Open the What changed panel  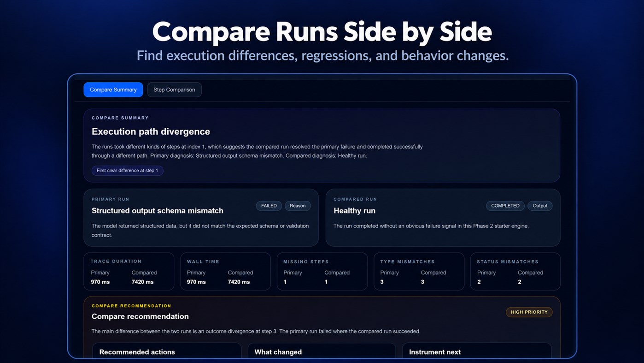click(322, 351)
